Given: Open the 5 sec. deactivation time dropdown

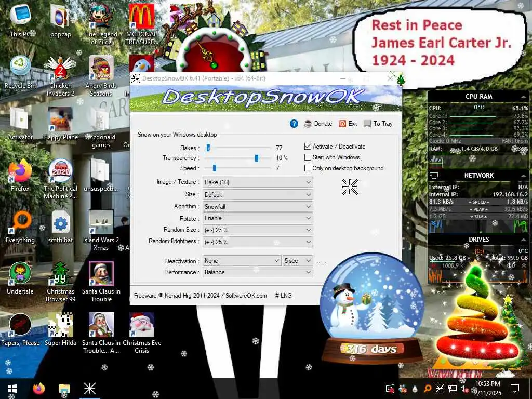Looking at the screenshot, I should (x=298, y=261).
